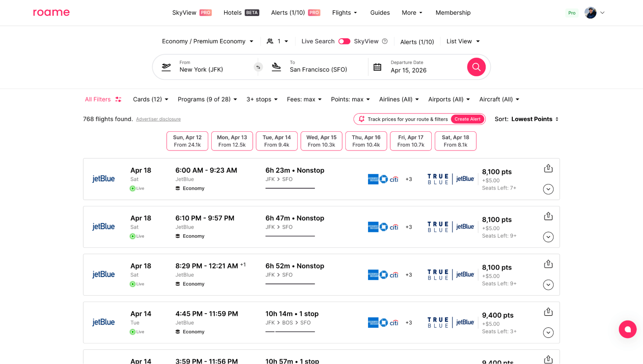The image size is (643, 364).
Task: Click the pink search magnifier button
Action: pyautogui.click(x=476, y=67)
